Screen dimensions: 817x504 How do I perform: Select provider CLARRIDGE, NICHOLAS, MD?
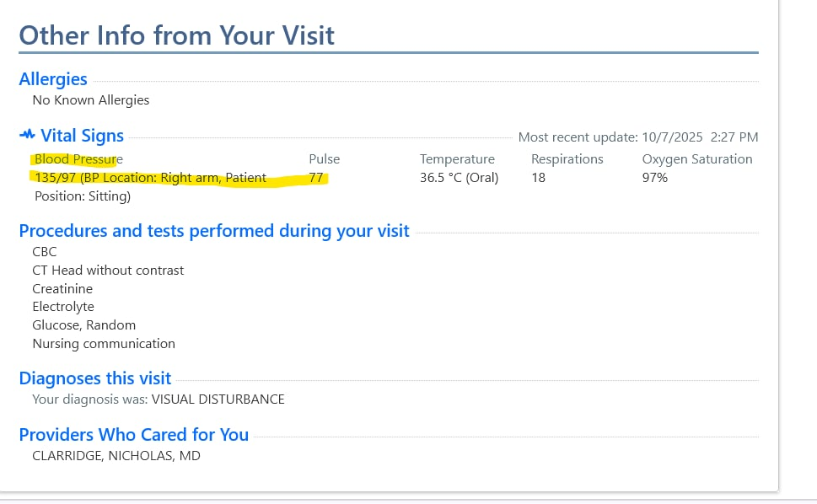[116, 456]
